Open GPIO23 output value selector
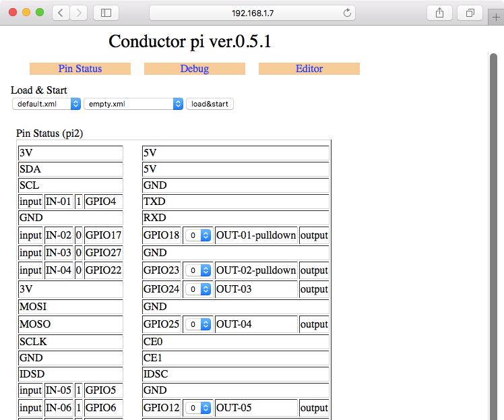 click(198, 270)
